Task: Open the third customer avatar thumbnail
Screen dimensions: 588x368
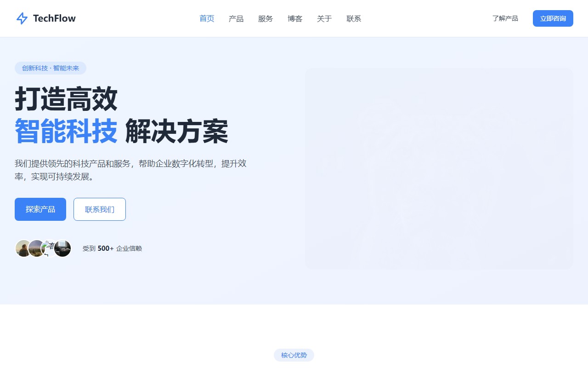Action: pyautogui.click(x=49, y=248)
